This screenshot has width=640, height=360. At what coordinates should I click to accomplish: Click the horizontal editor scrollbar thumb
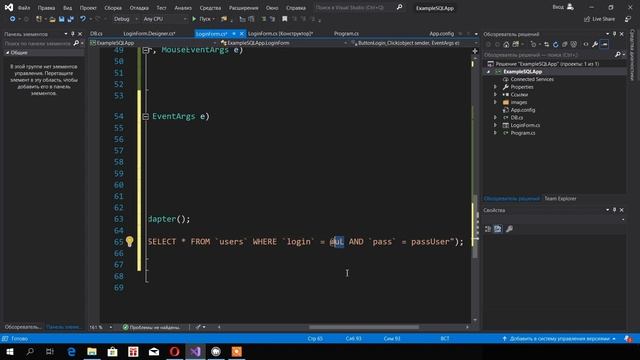(x=364, y=327)
